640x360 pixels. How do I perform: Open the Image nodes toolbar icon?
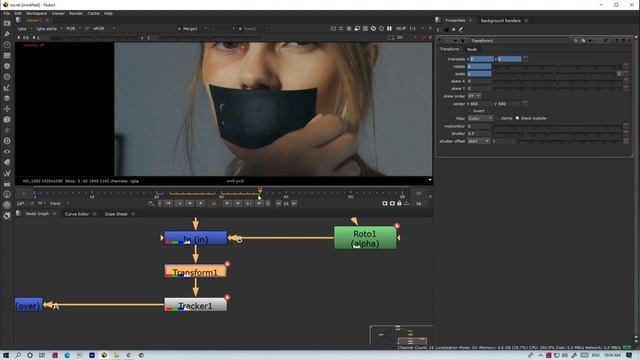pyautogui.click(x=7, y=23)
